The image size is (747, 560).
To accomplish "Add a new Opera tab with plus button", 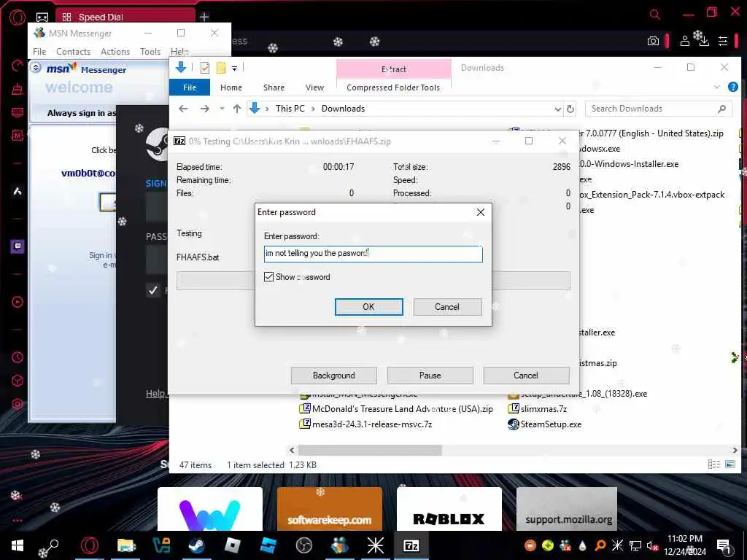I will (x=204, y=17).
